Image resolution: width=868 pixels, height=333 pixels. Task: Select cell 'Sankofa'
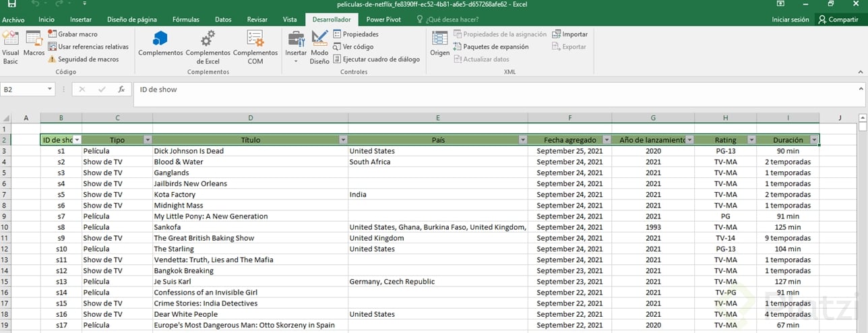tap(250, 227)
